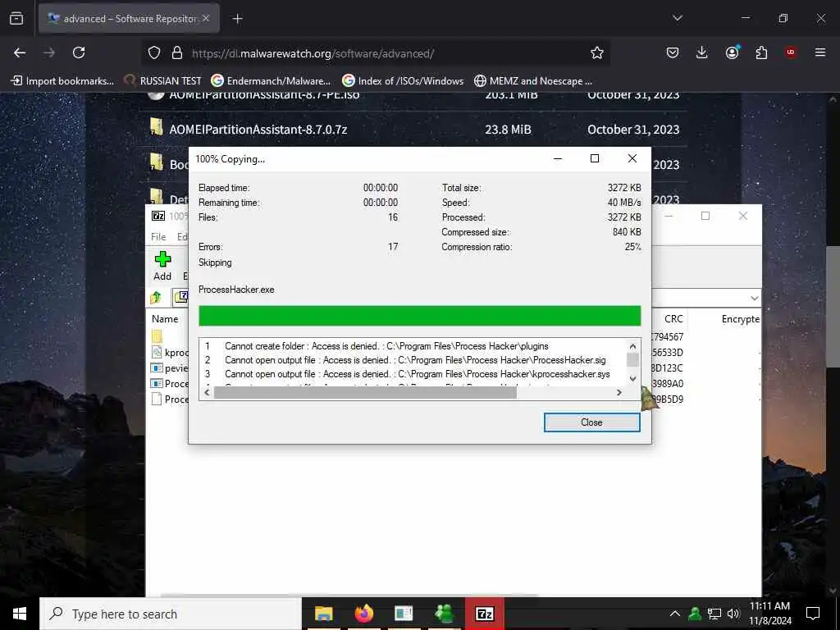The width and height of the screenshot is (840, 630).
Task: Open the Firefox hamburger menu
Action: pyautogui.click(x=820, y=52)
